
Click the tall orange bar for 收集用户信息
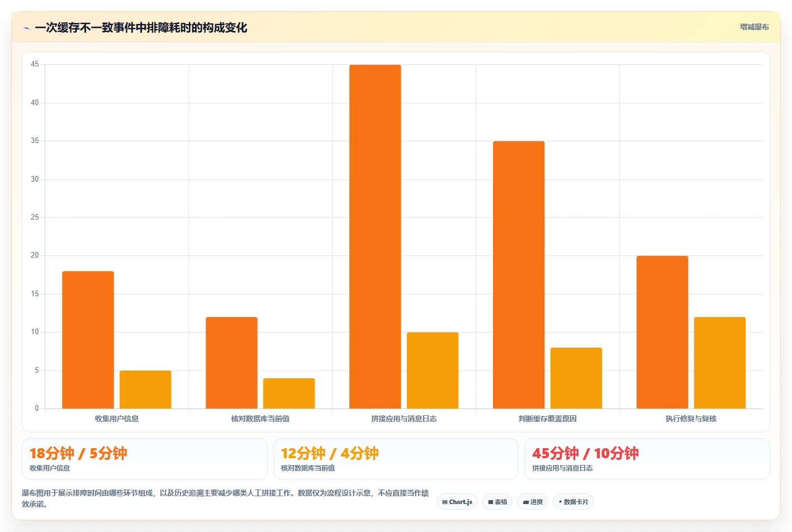tap(88, 340)
